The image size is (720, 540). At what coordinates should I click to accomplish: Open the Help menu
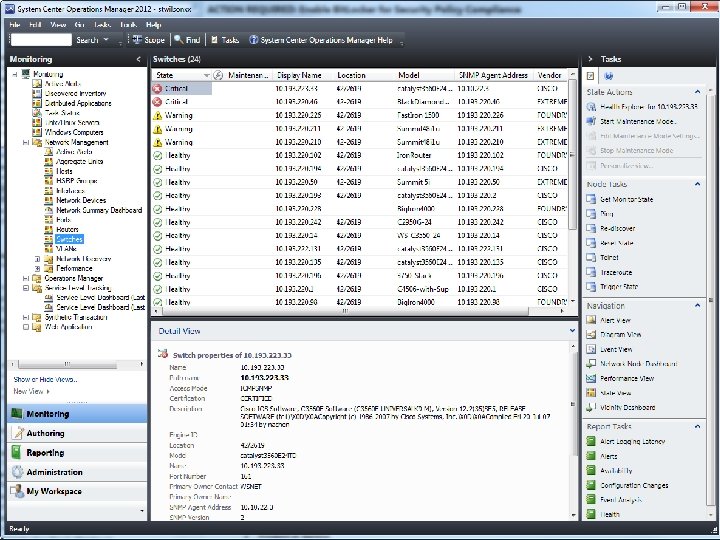(153, 25)
